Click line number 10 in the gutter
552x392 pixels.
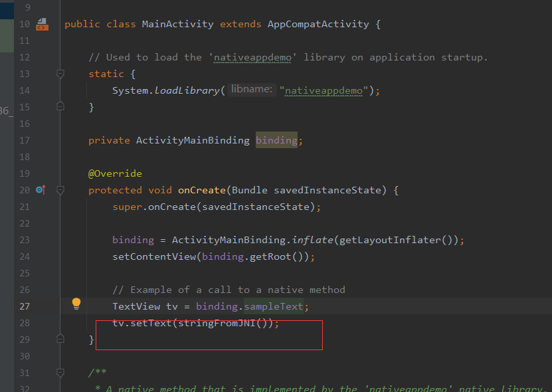pos(25,24)
